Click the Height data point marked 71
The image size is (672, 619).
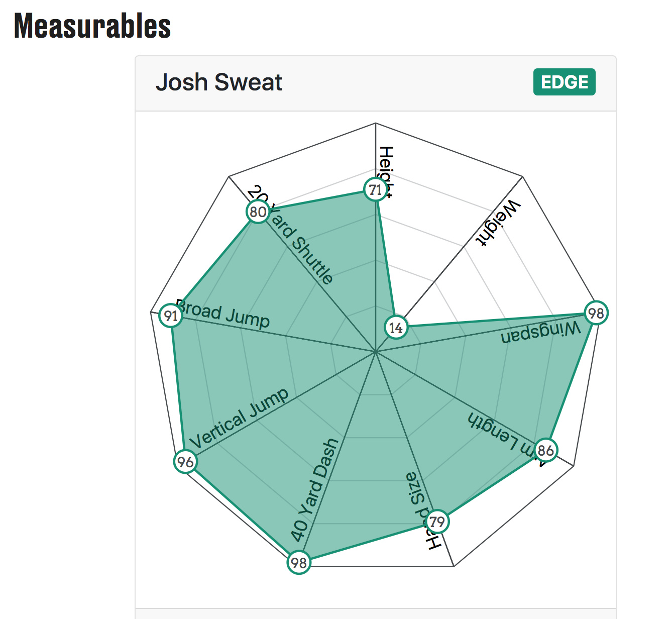pos(375,190)
